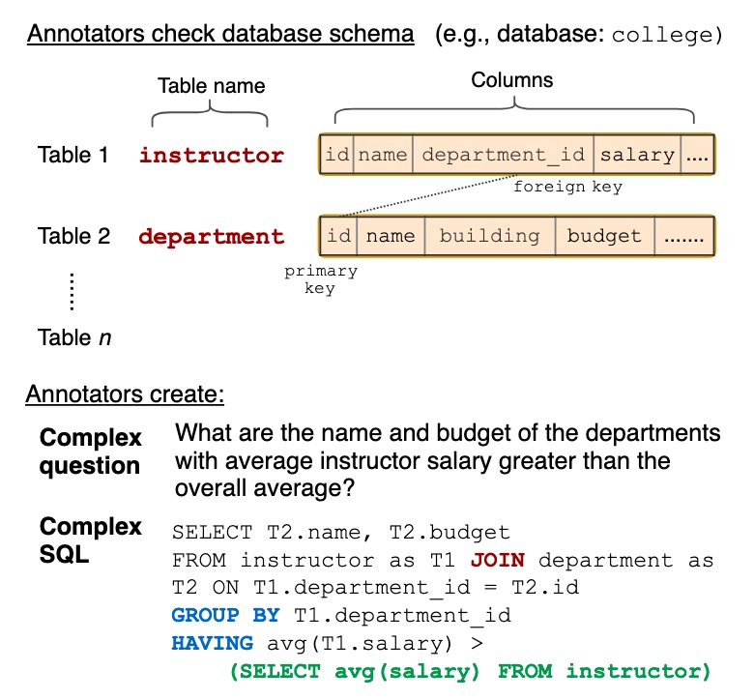Image resolution: width=754 pixels, height=700 pixels.
Task: Click the red "department" table name
Action: [x=212, y=237]
